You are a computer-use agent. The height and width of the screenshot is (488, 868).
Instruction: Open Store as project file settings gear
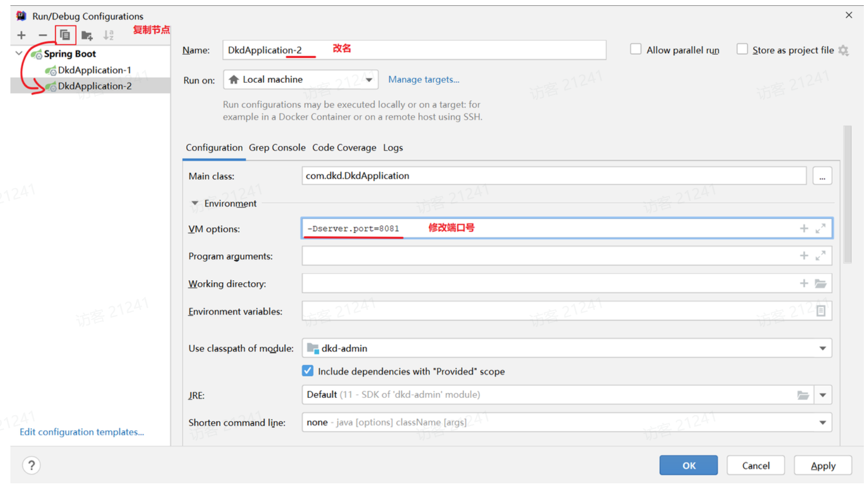point(844,51)
